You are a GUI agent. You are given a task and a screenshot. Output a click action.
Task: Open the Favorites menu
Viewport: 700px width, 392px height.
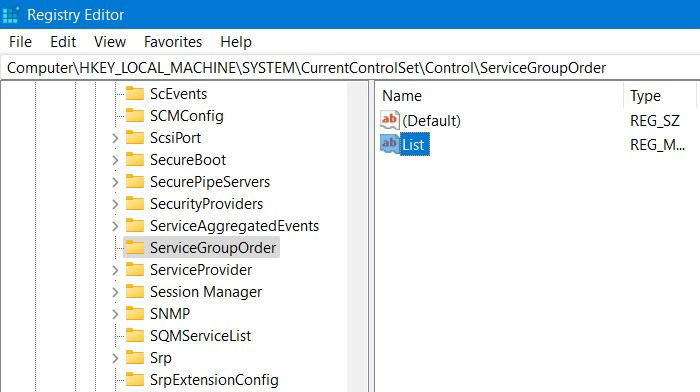tap(173, 42)
